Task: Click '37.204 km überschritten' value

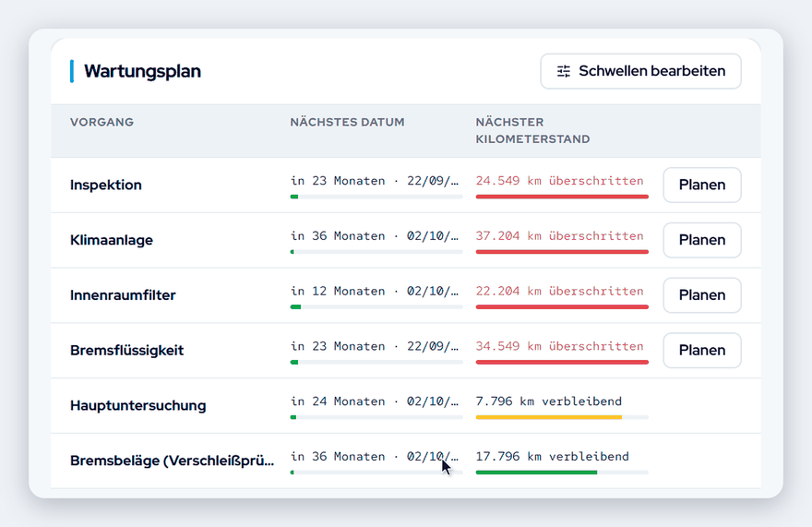Action: point(560,236)
